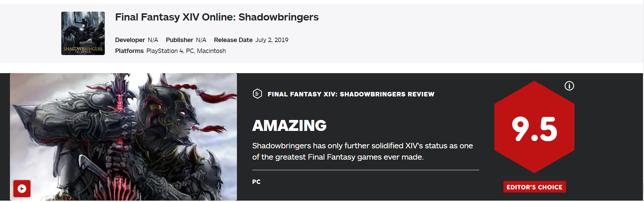Image resolution: width=644 pixels, height=202 pixels.
Task: Click the Developer label
Action: pos(130,40)
